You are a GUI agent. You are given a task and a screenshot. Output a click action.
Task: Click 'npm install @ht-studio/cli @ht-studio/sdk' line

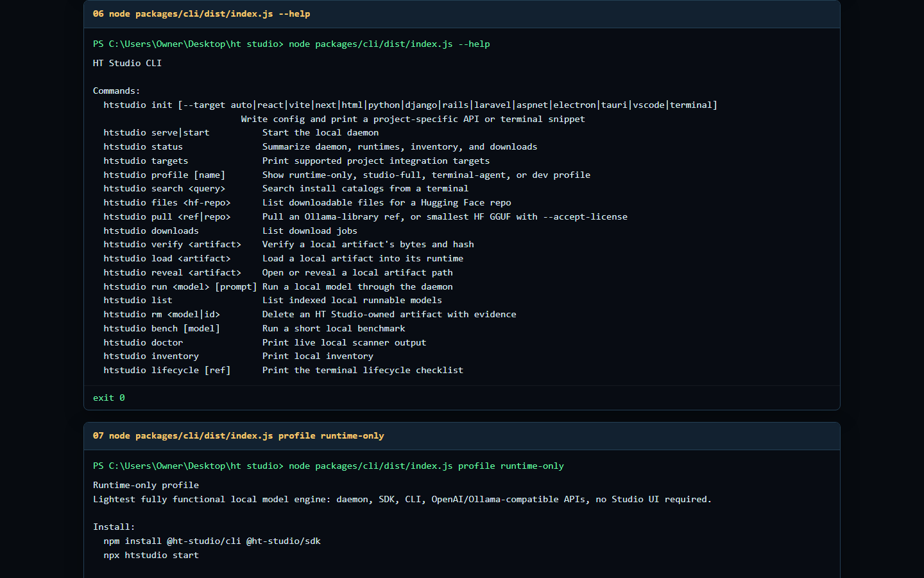[x=212, y=541]
